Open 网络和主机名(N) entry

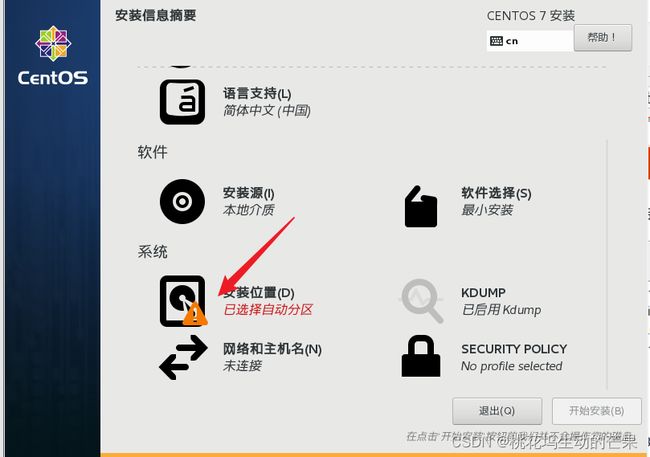[272, 357]
